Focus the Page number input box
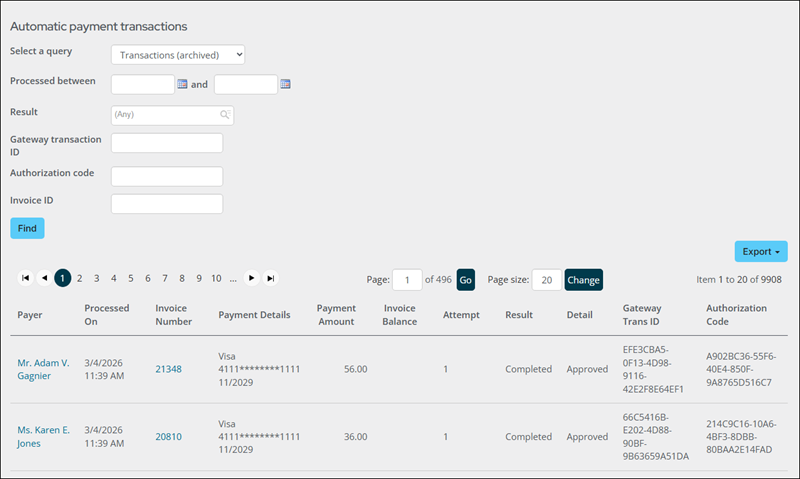This screenshot has height=479, width=800. pyautogui.click(x=407, y=280)
